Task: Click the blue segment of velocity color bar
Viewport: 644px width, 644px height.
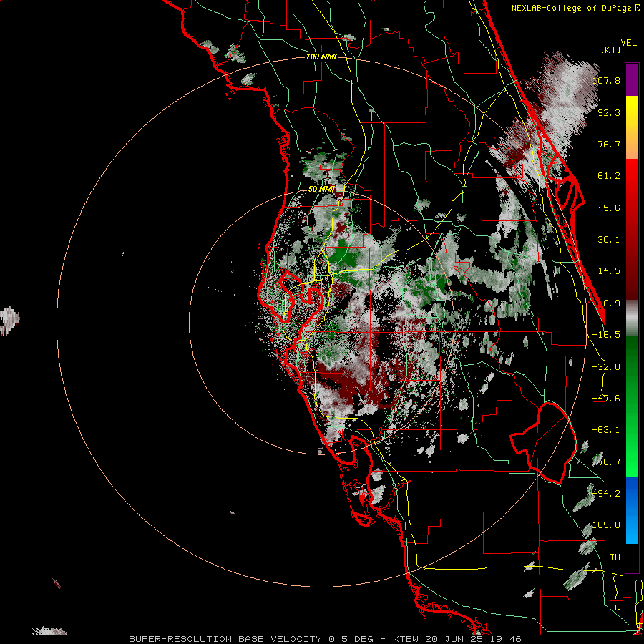Action: click(632, 510)
